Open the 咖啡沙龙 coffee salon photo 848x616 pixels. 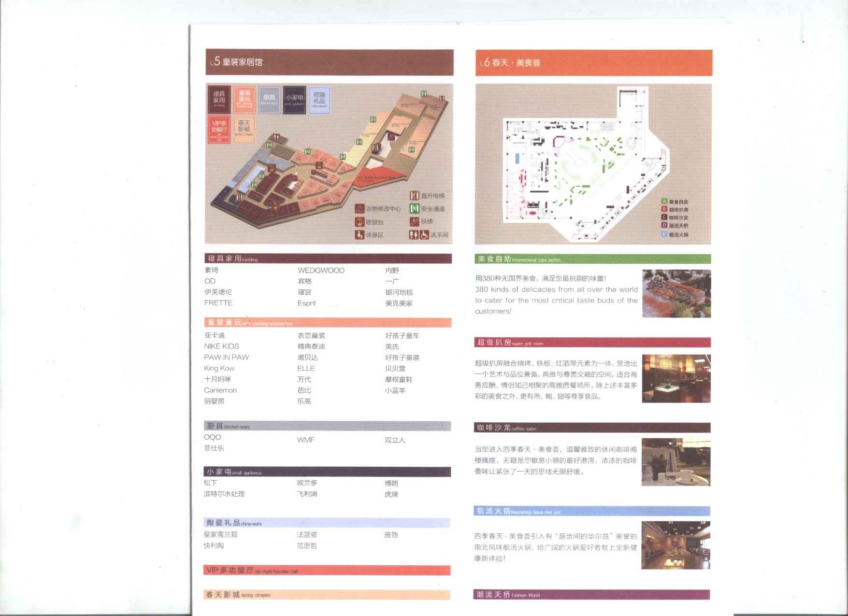676,462
